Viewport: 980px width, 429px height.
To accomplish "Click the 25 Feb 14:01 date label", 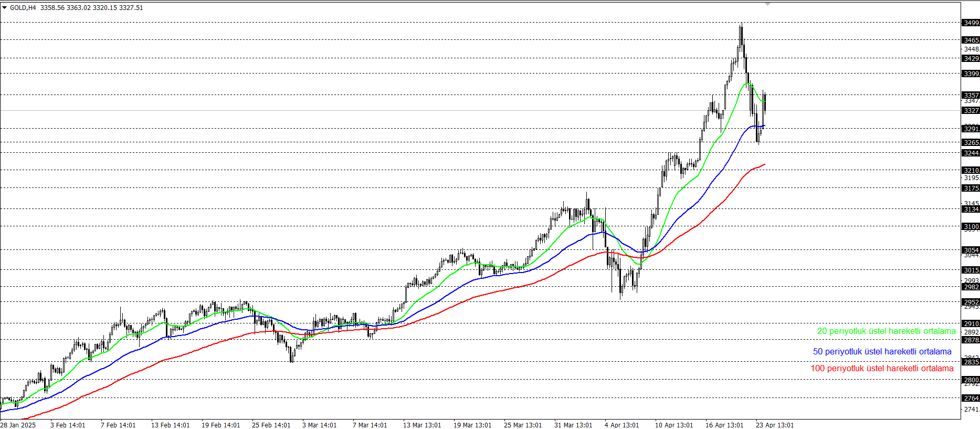I will pos(271,425).
